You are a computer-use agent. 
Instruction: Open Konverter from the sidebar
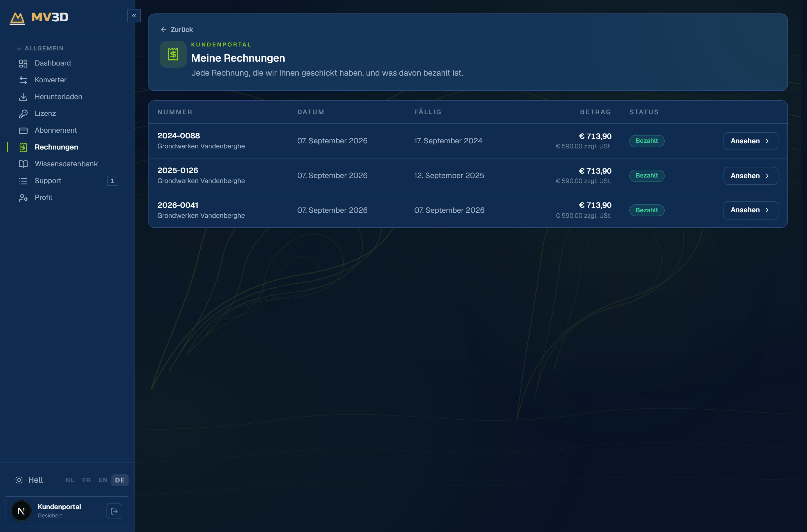[67, 80]
